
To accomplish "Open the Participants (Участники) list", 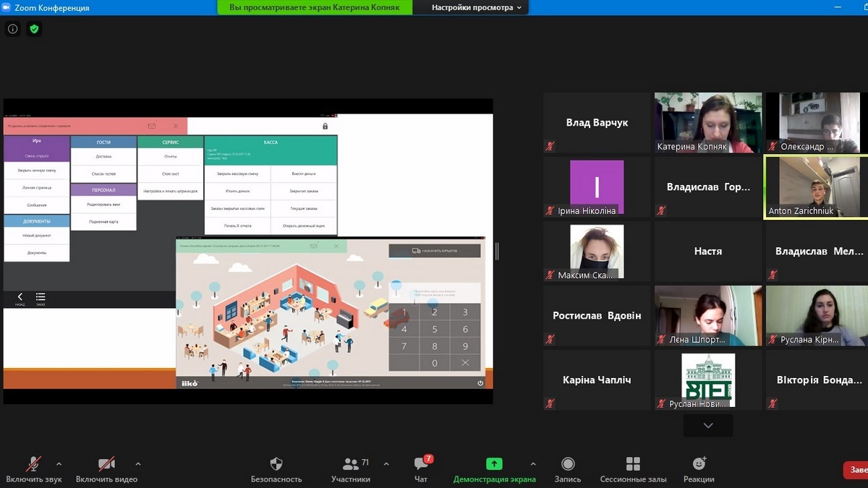I will 351,469.
